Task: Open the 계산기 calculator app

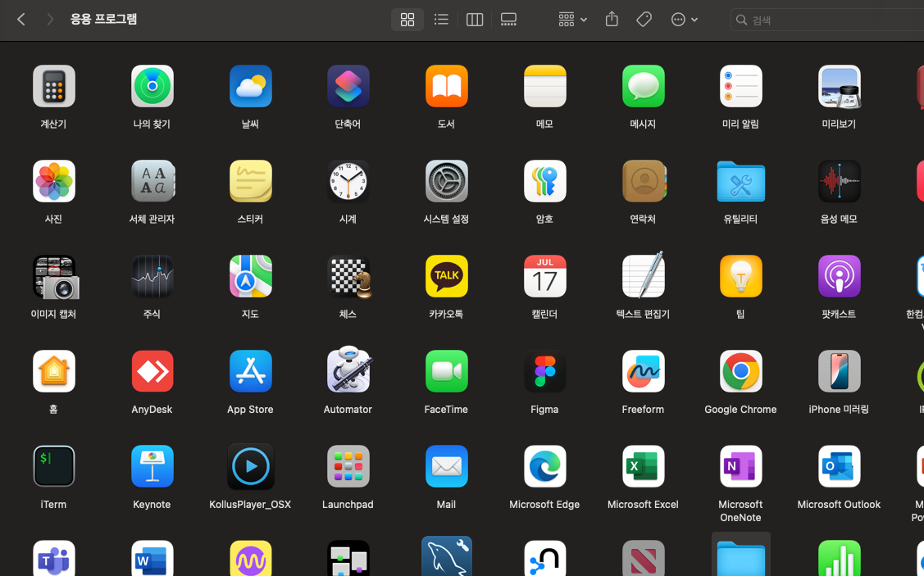Action: (53, 87)
